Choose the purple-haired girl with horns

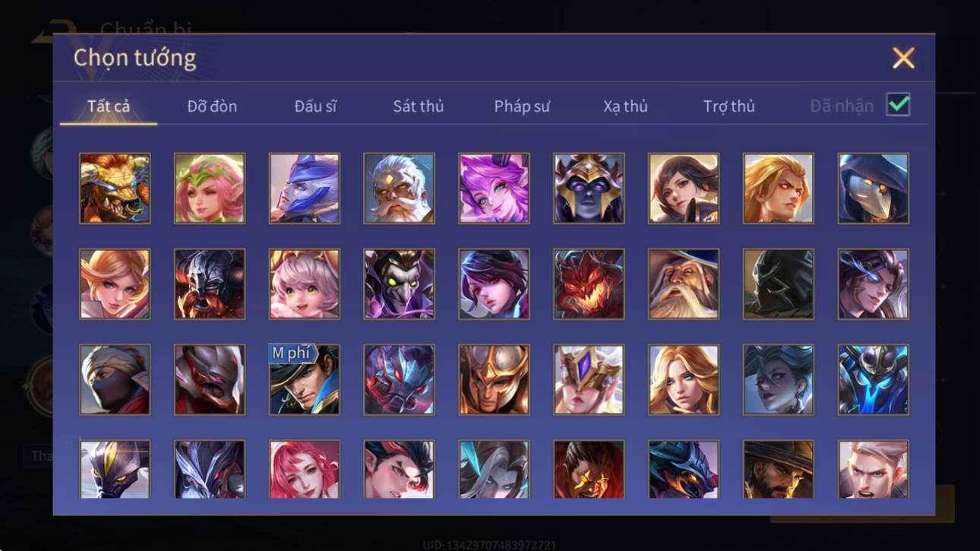click(494, 188)
